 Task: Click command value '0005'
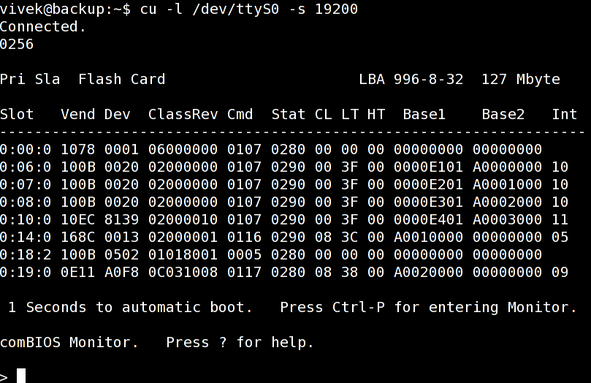coord(244,255)
